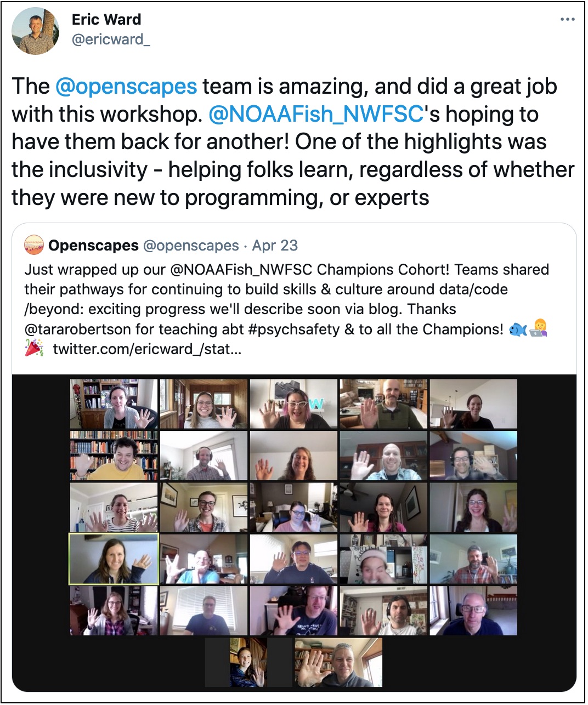Open the @ericward_ handle link
Image resolution: width=588 pixels, height=705 pixels.
(x=111, y=40)
